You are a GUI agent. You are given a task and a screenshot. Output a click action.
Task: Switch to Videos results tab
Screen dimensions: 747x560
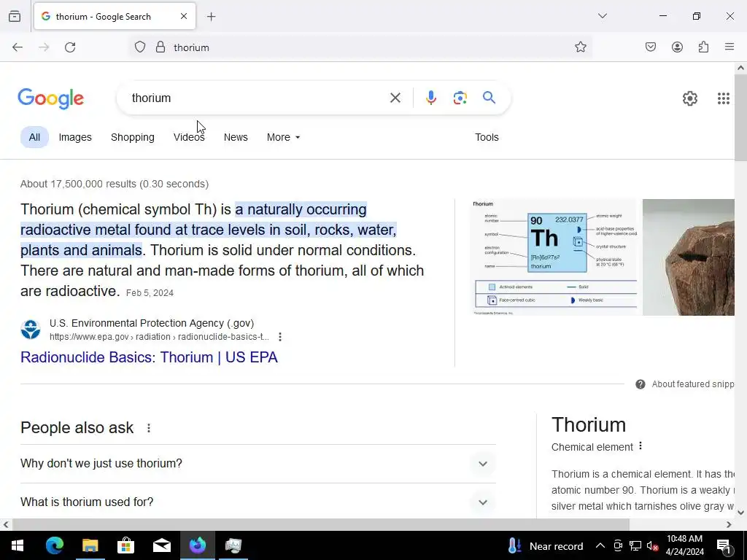(x=189, y=137)
